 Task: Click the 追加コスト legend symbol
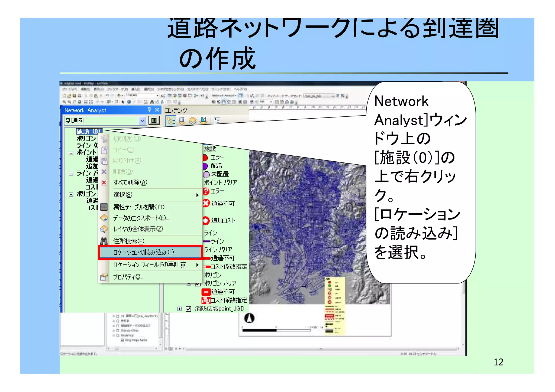[x=206, y=221]
